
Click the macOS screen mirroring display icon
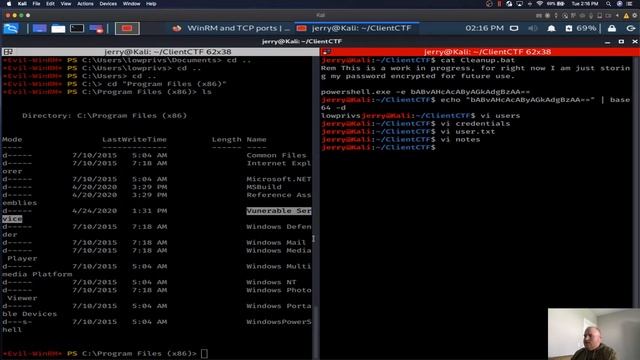(x=519, y=4)
